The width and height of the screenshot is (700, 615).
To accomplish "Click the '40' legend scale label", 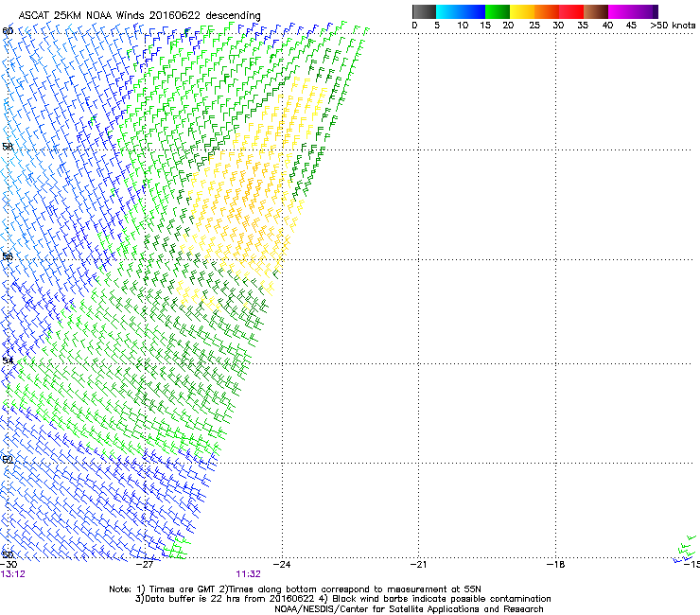I will coord(607,26).
